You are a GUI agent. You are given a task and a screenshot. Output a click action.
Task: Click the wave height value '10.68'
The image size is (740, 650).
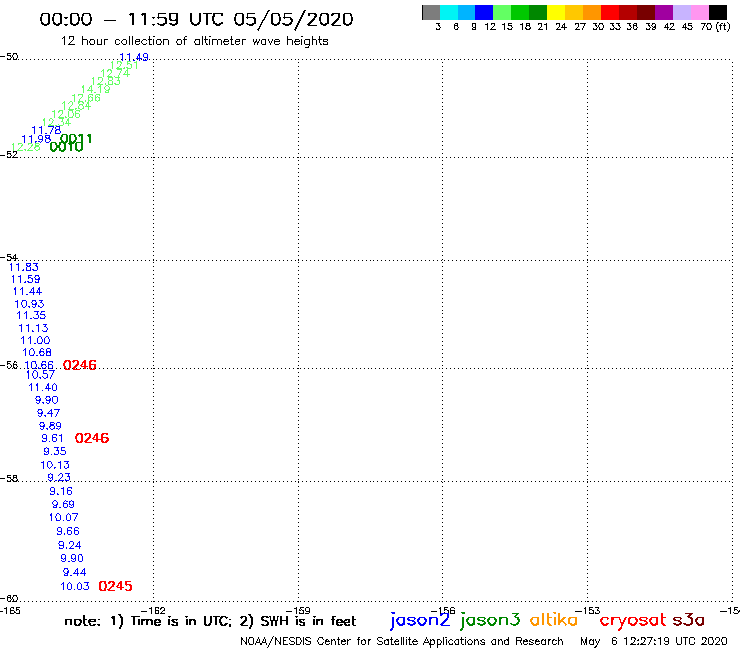click(37, 352)
